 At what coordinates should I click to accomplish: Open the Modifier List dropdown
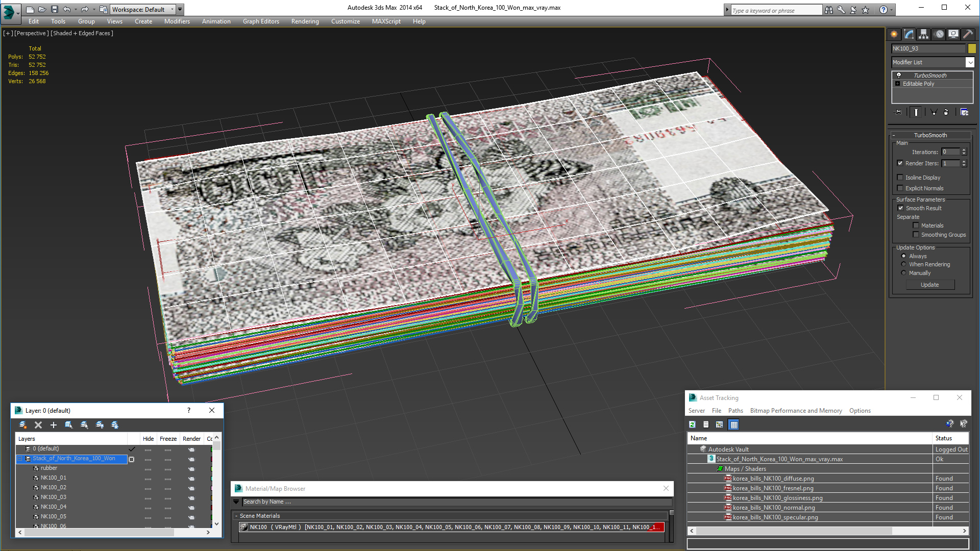pyautogui.click(x=970, y=62)
